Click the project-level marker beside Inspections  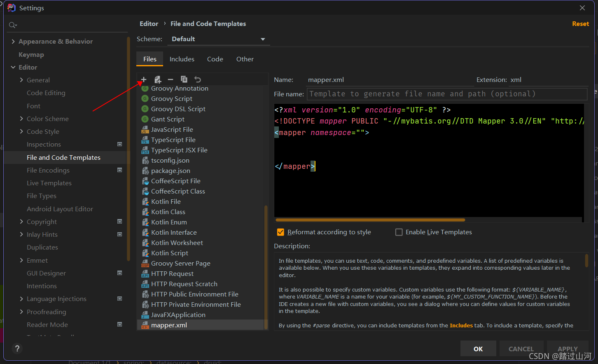(120, 144)
